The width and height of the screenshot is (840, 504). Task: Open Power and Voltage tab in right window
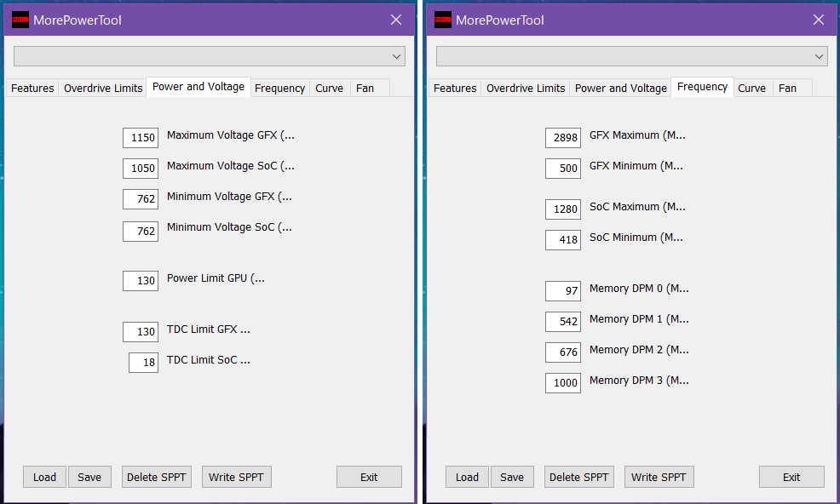click(620, 88)
